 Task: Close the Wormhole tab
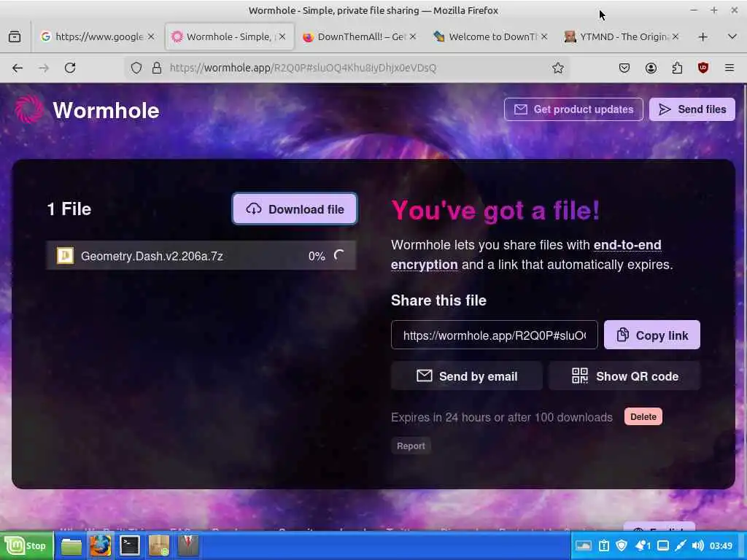coord(282,36)
